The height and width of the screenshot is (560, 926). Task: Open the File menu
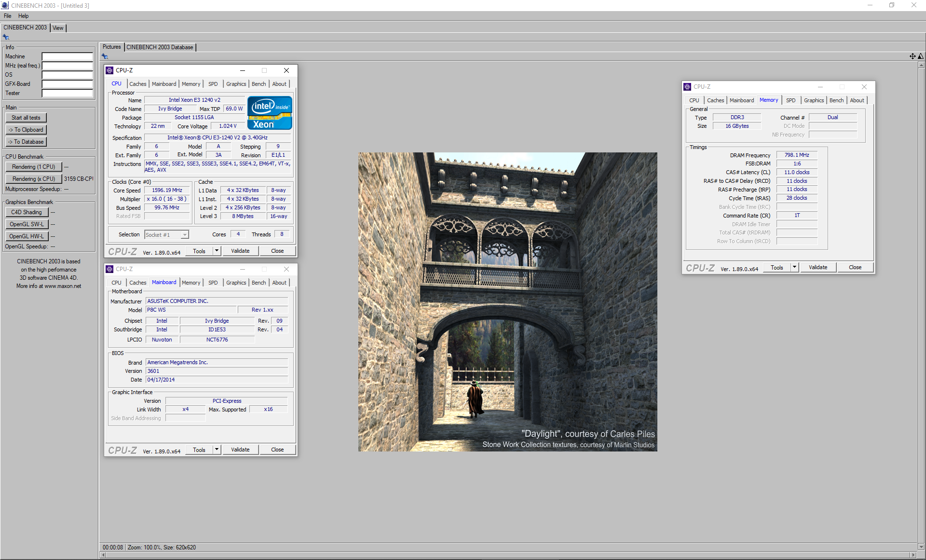click(x=8, y=16)
